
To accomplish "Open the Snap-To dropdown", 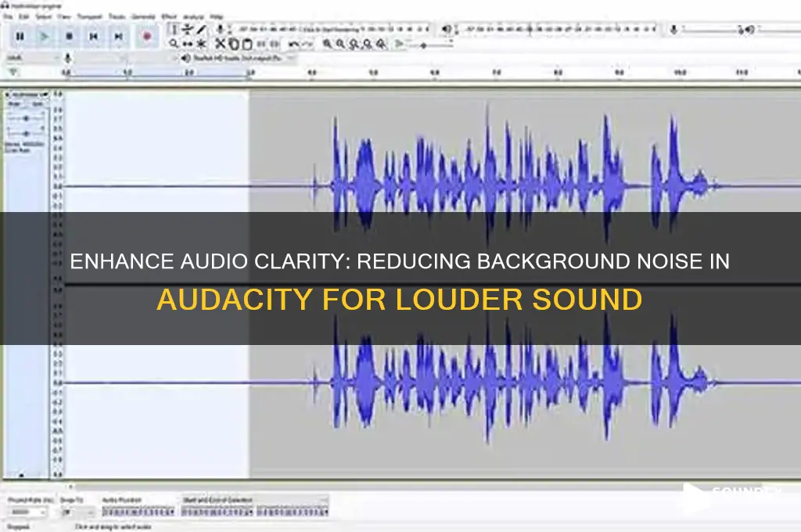I will (x=77, y=512).
